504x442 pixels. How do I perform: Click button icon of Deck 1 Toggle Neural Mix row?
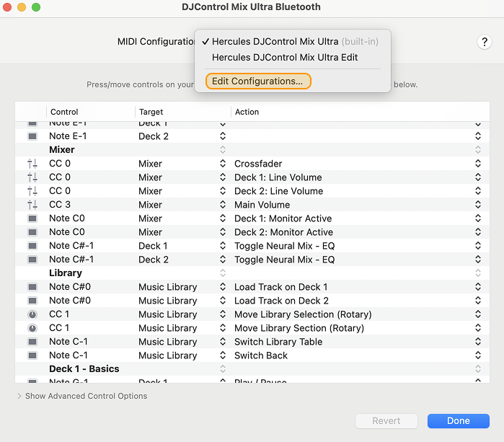(32, 246)
